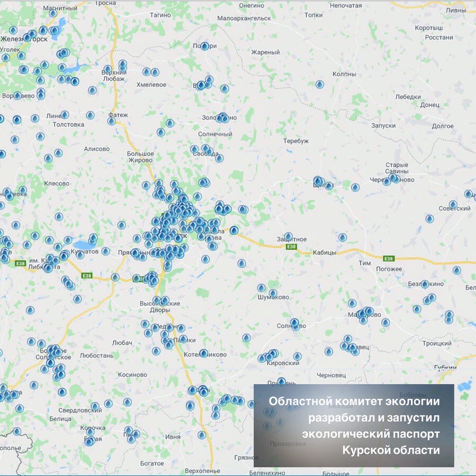476x476 pixels.
Task: Select the Теребуж place label
Action: click(296, 141)
